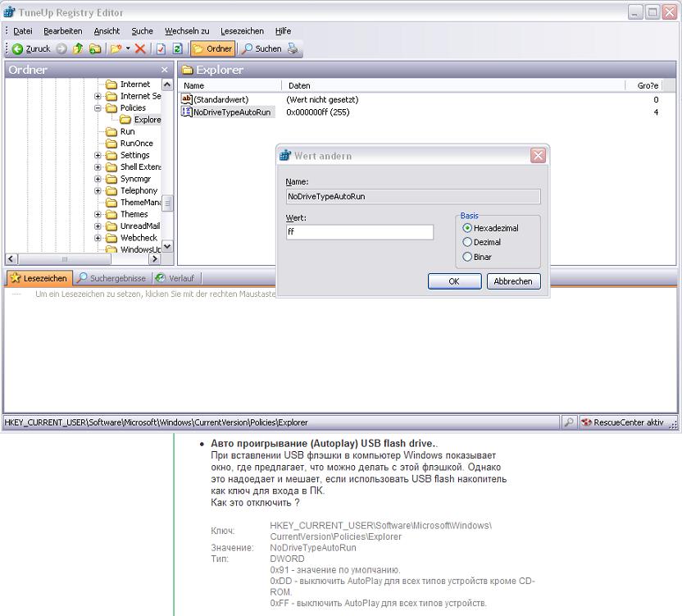Screen dimensions: 682x616
Task: Click the ThemeManager folder icon
Action: [111, 203]
